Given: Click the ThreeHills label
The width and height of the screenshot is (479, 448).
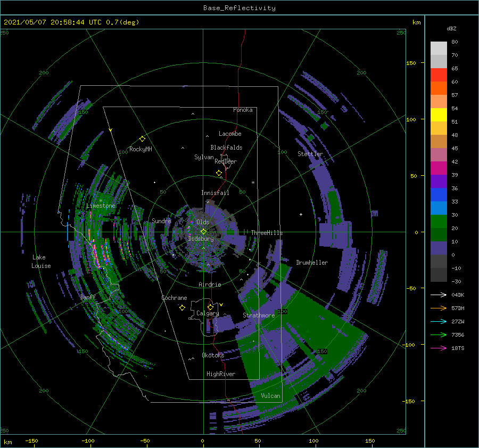Looking at the screenshot, I should [267, 233].
